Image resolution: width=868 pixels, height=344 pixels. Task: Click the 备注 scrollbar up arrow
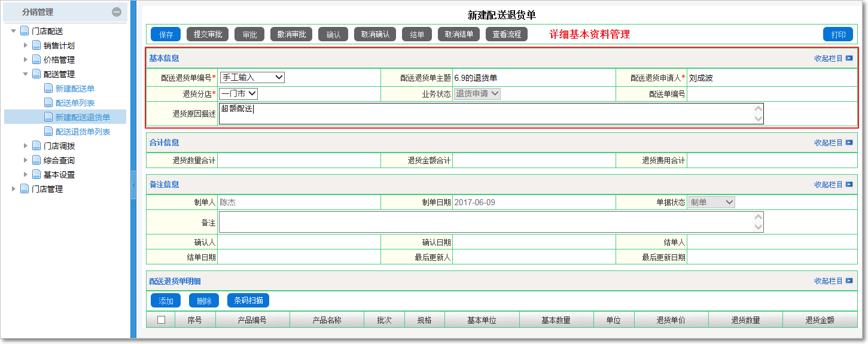[759, 217]
